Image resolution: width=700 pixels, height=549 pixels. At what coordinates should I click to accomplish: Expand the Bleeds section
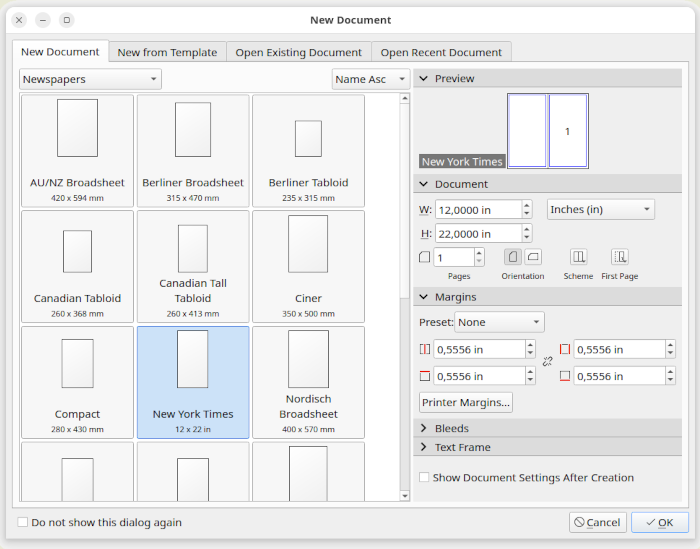(x=452, y=428)
